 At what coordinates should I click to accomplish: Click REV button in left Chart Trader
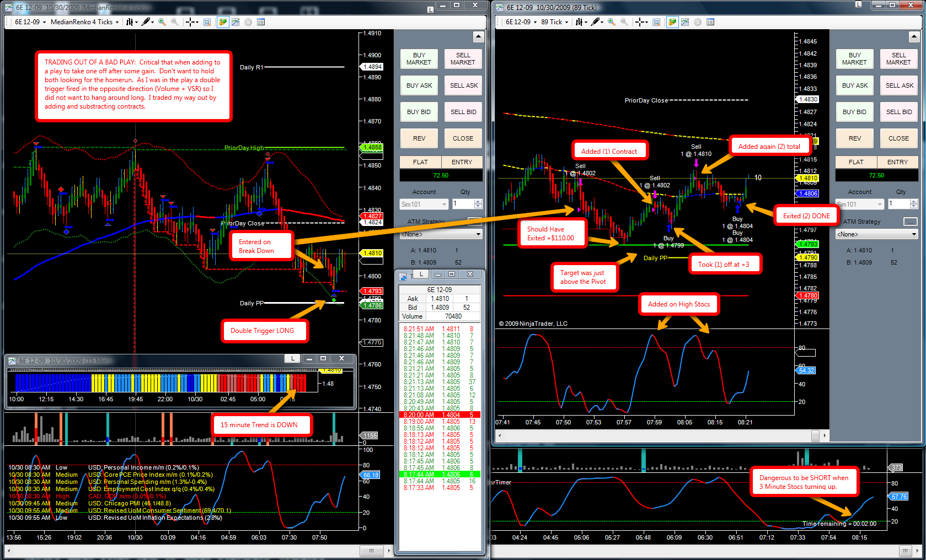pos(419,138)
